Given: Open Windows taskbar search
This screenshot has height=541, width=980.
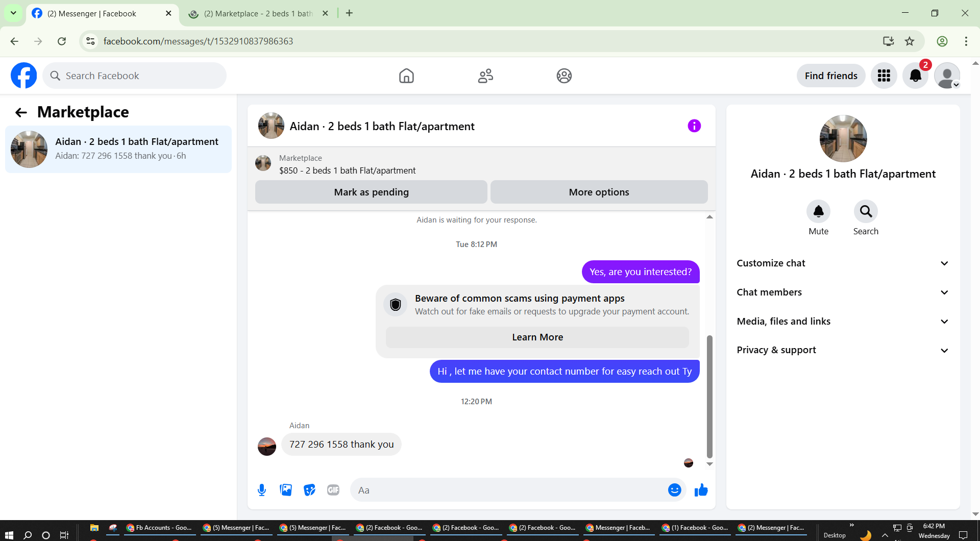Looking at the screenshot, I should point(28,535).
